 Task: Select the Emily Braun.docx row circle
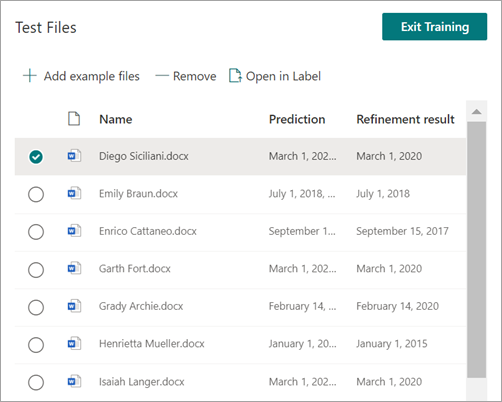(x=36, y=194)
